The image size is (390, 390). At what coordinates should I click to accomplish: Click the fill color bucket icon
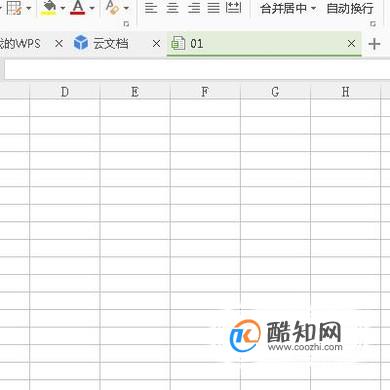48,7
